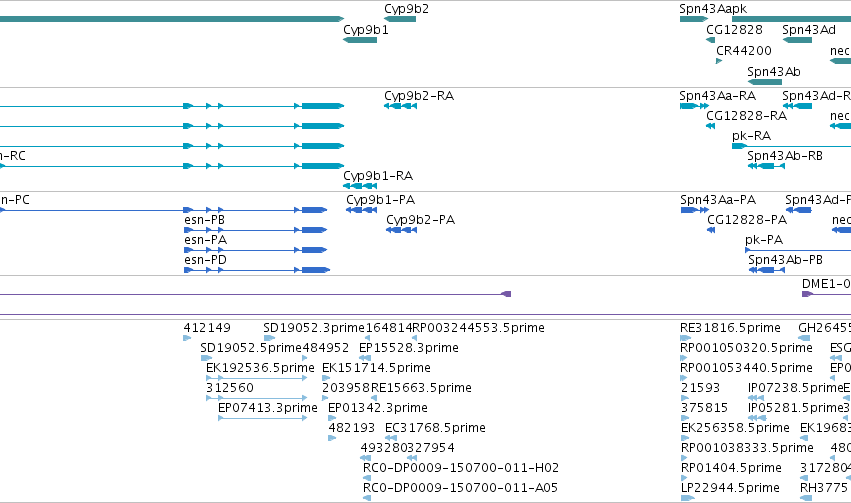Click the pk-RA transcript label
The height and width of the screenshot is (503, 851).
pyautogui.click(x=751, y=136)
